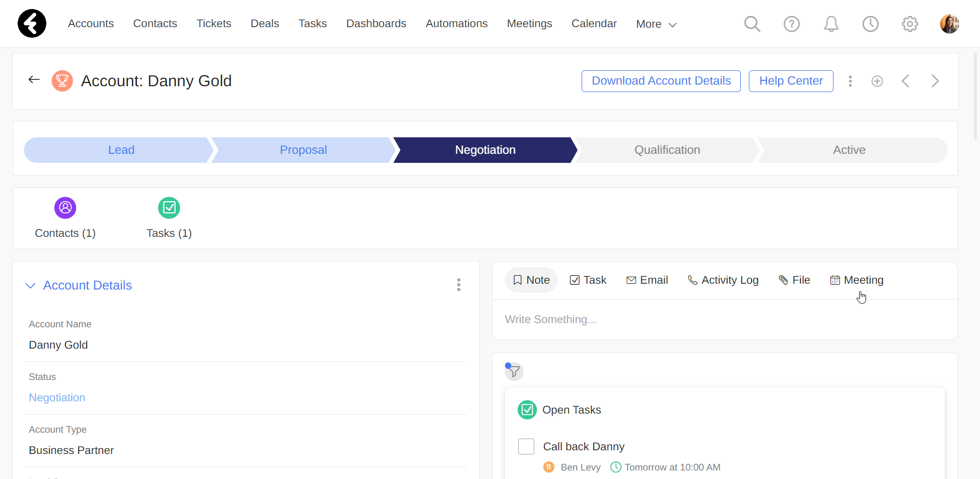Image resolution: width=980 pixels, height=479 pixels.
Task: Switch to the Meeting tab
Action: click(857, 280)
